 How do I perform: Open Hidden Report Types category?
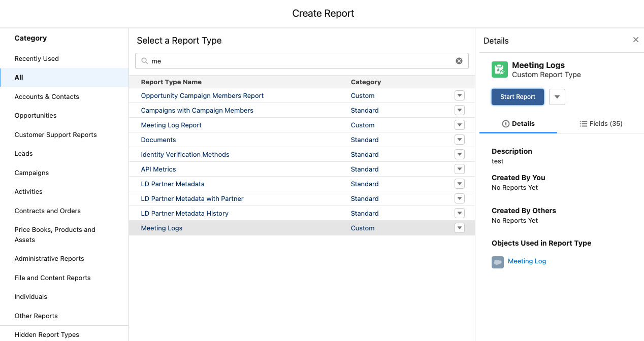pyautogui.click(x=47, y=334)
